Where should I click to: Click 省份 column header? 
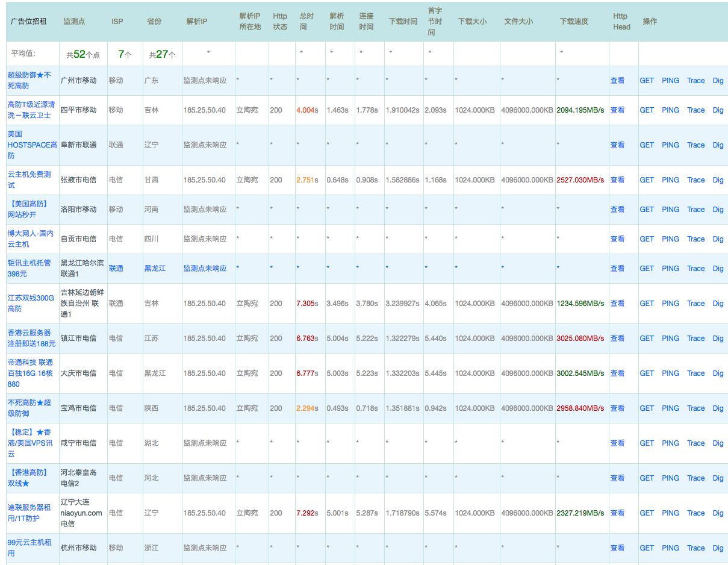[x=154, y=22]
